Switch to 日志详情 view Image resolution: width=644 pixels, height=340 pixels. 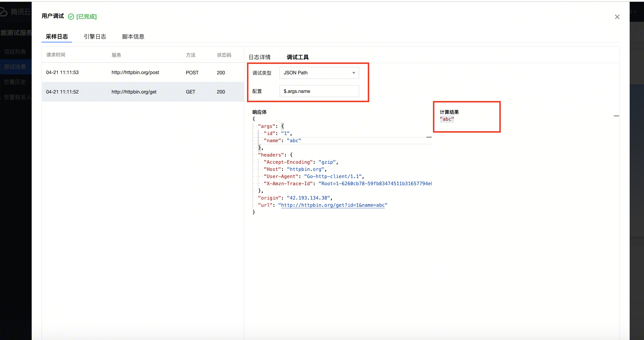[x=260, y=57]
